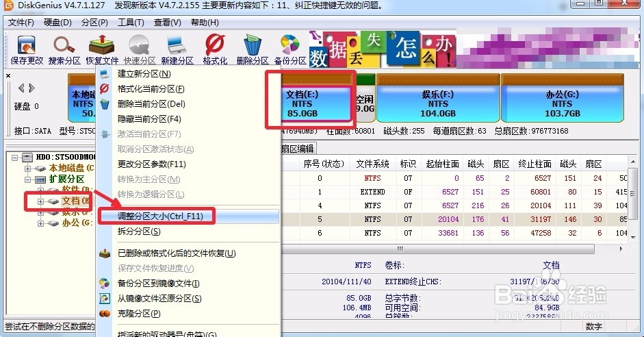Click end cylinder 31197 in row 5

(541, 219)
